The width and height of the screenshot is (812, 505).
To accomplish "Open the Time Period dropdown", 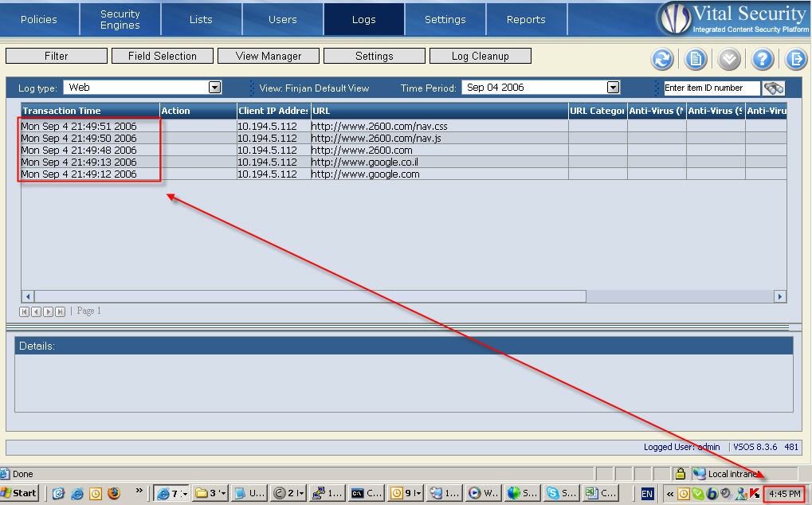I will (613, 88).
